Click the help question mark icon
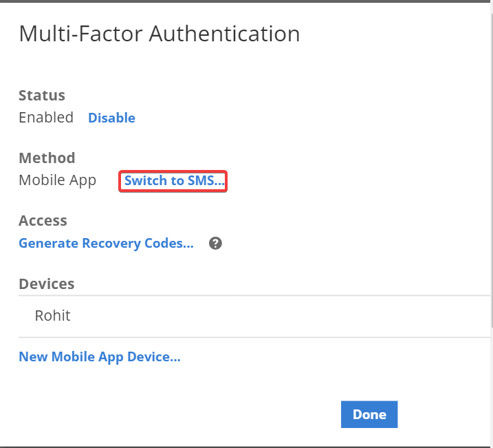This screenshot has width=493, height=448. [215, 243]
